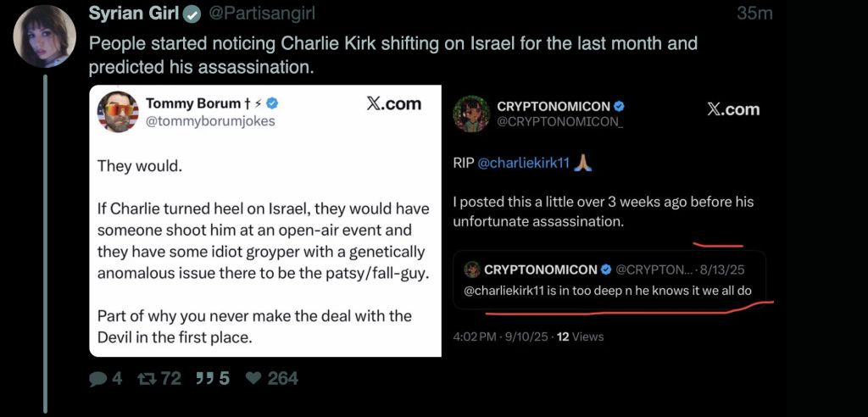Screen dimensions: 868x417
Task: Open Syrian Girl's profile avatar
Action: pos(45,36)
